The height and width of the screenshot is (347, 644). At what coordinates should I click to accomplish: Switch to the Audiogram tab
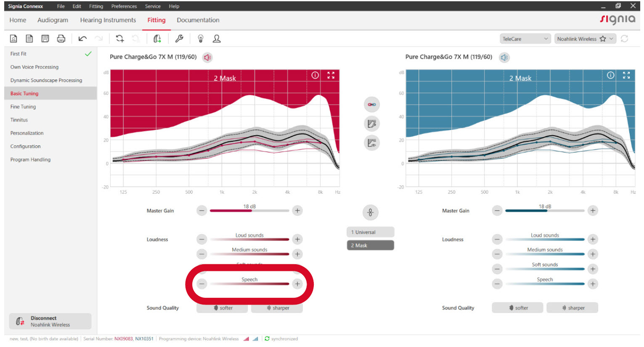53,20
